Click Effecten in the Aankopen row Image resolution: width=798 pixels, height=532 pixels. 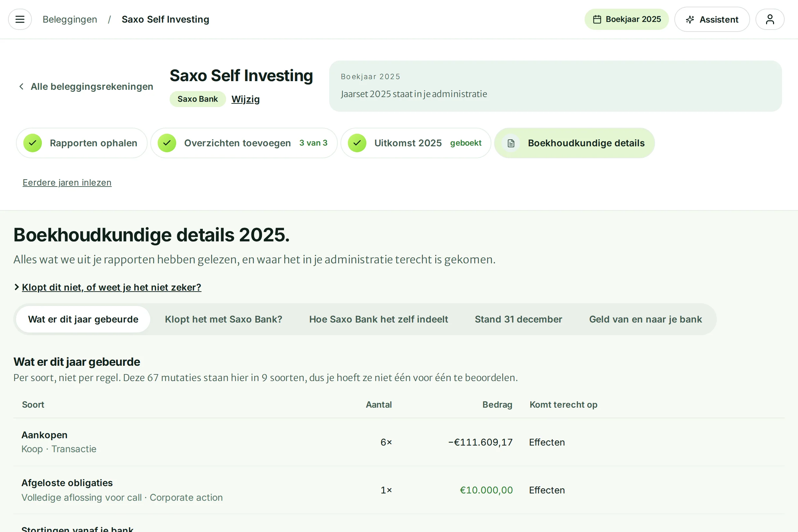tap(547, 442)
